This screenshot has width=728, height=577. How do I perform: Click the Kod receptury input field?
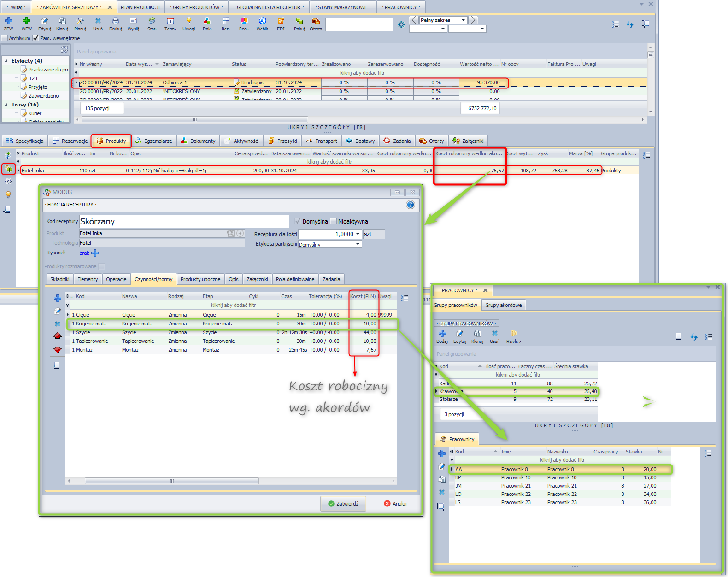[184, 222]
